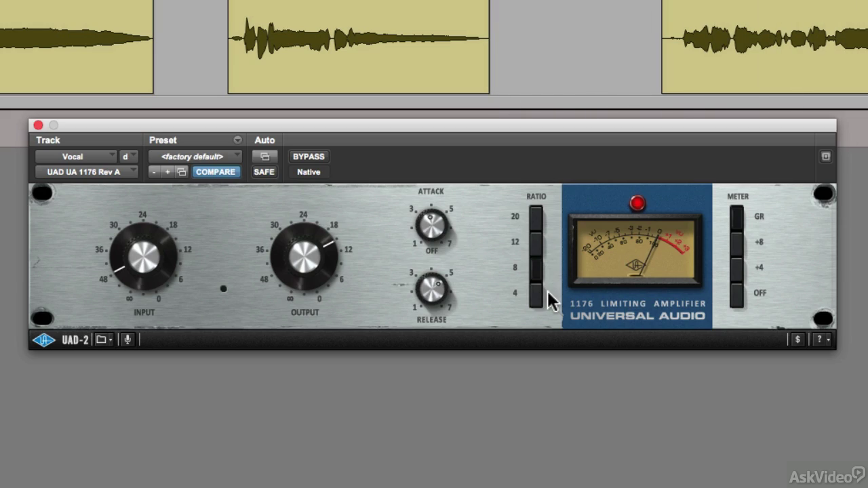Select ratio 4 button
This screenshot has width=868, height=488.
pyautogui.click(x=536, y=294)
